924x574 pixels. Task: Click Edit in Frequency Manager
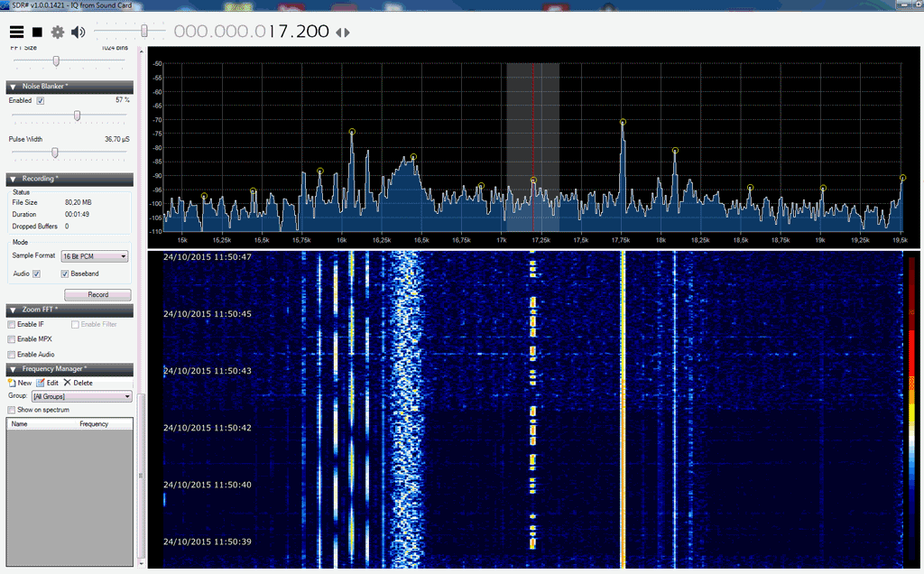click(x=48, y=383)
